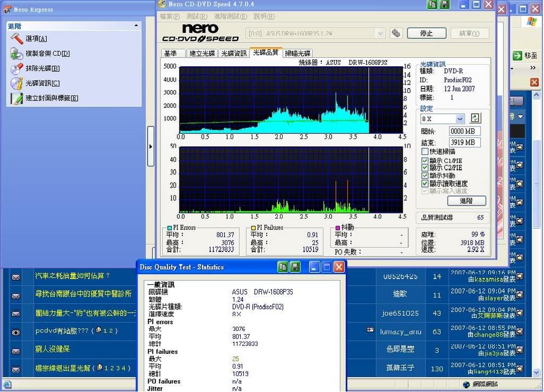
Task: Open the 說明(H) menu
Action: tap(264, 16)
